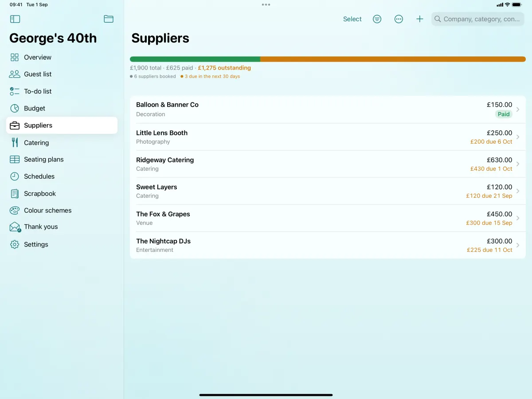
Task: Click the '£630.00' price value
Action: tap(500, 160)
